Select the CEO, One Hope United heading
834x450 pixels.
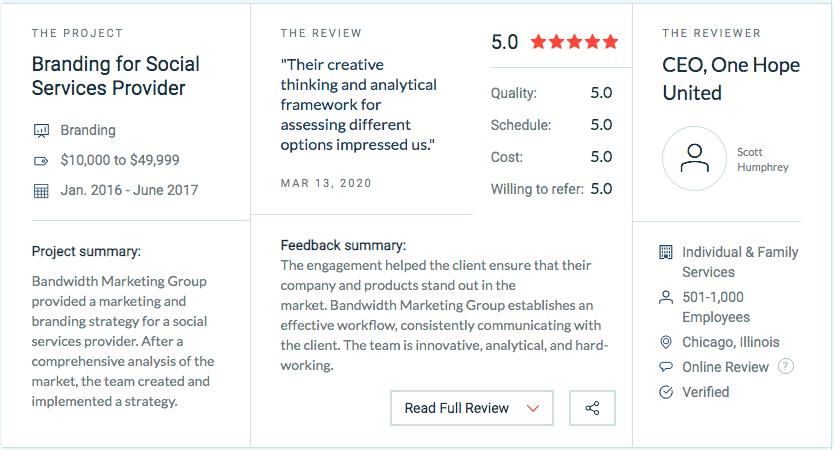click(x=731, y=79)
